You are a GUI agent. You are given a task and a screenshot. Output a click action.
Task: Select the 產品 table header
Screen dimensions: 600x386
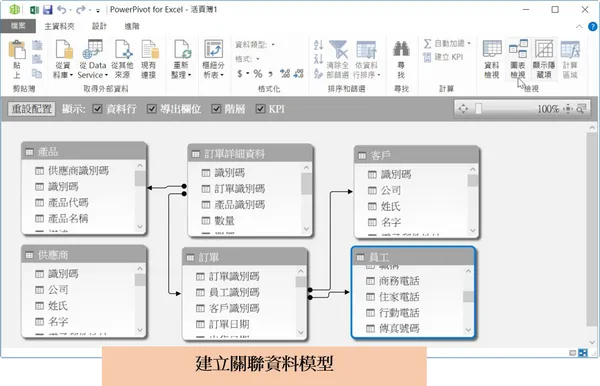click(84, 152)
